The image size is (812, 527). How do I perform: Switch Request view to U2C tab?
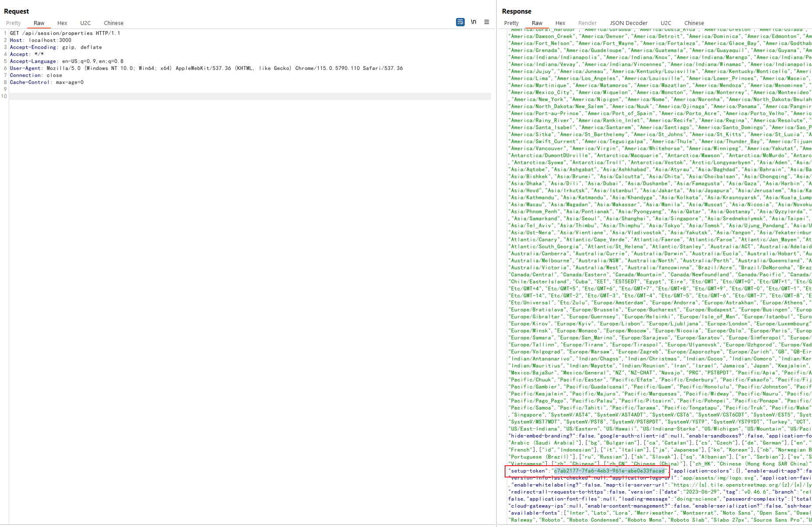tap(85, 23)
